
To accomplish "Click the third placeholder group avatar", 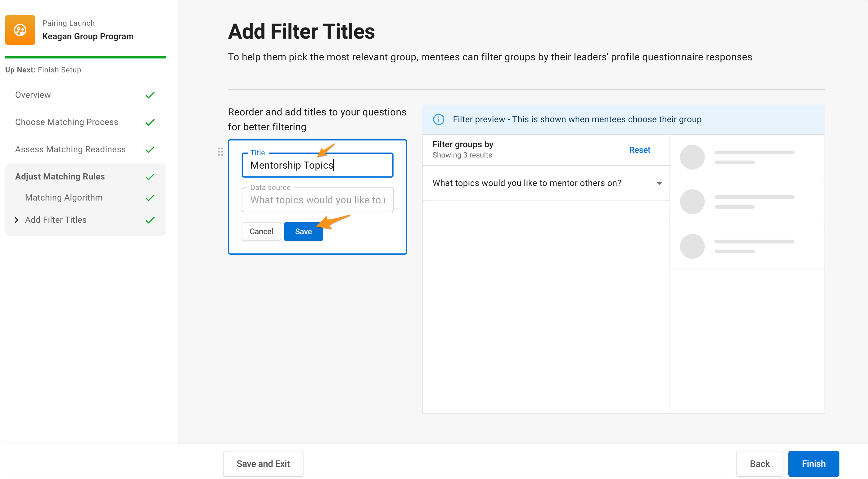I will click(692, 246).
